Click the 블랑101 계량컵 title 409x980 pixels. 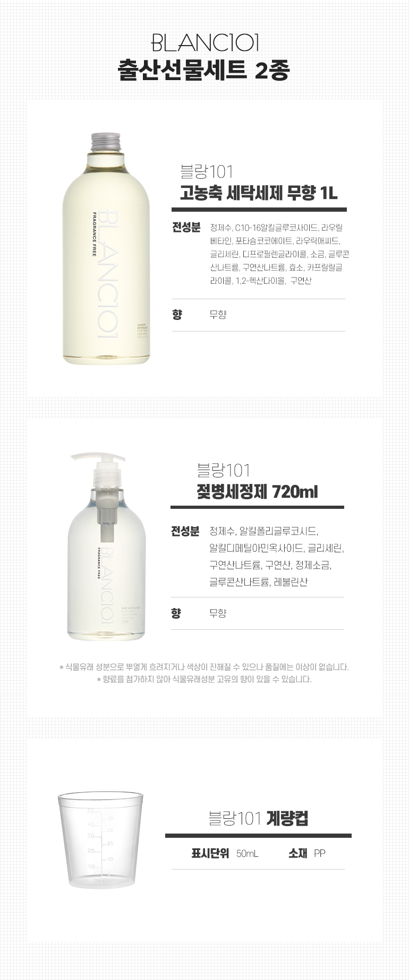[258, 818]
